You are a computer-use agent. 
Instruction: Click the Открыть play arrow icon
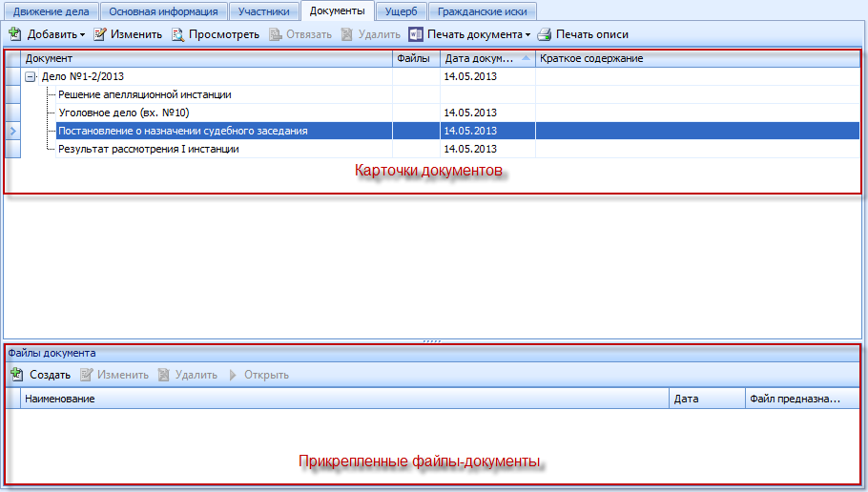(233, 375)
